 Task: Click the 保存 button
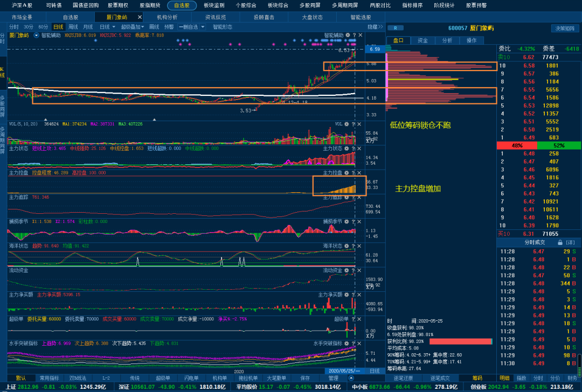(x=305, y=378)
